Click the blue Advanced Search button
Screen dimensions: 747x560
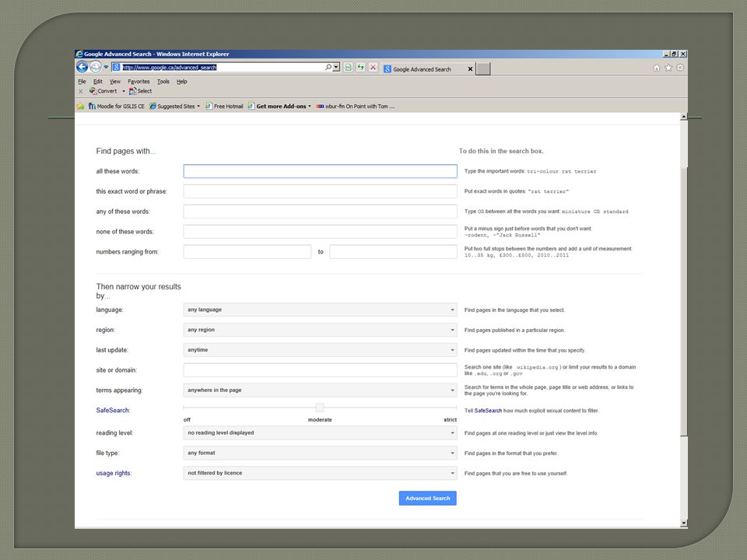[x=428, y=498]
